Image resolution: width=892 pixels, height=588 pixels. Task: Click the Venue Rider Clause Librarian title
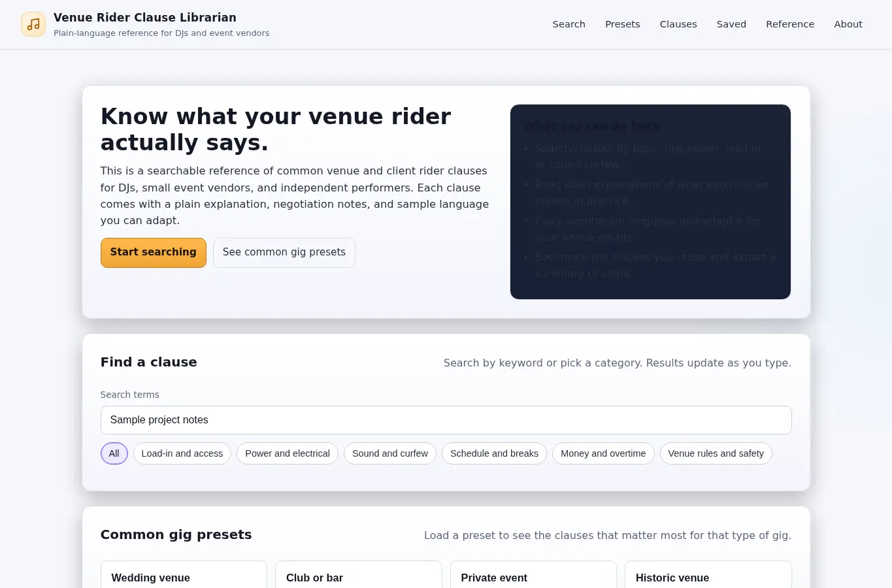[145, 18]
